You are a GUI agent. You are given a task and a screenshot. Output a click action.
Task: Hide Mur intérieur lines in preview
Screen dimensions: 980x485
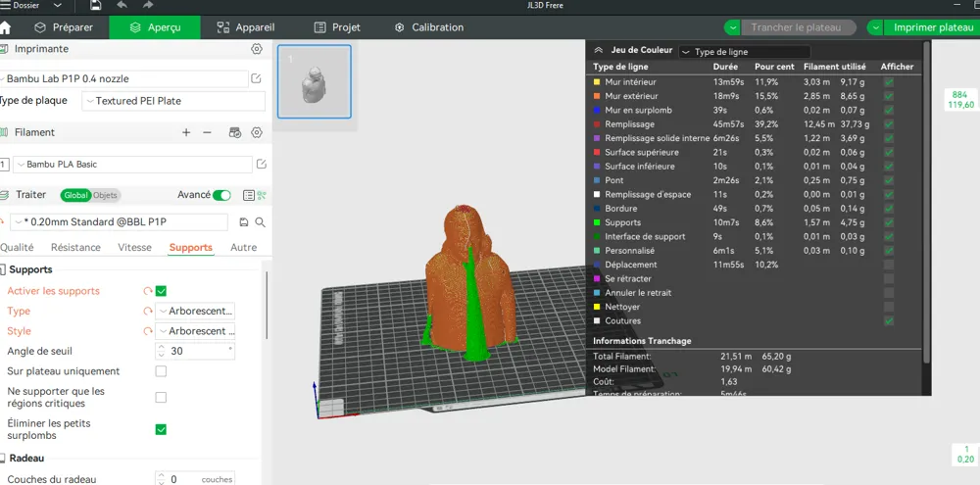(889, 82)
